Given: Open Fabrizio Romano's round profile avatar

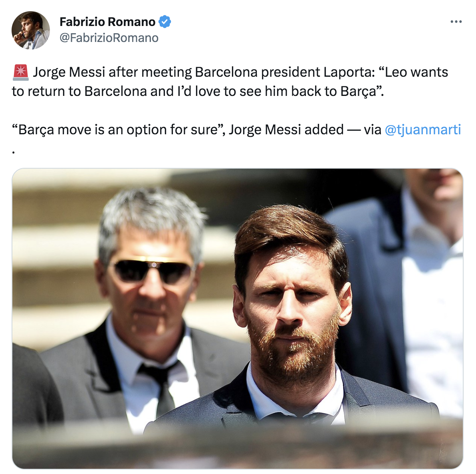Looking at the screenshot, I should click(x=31, y=30).
